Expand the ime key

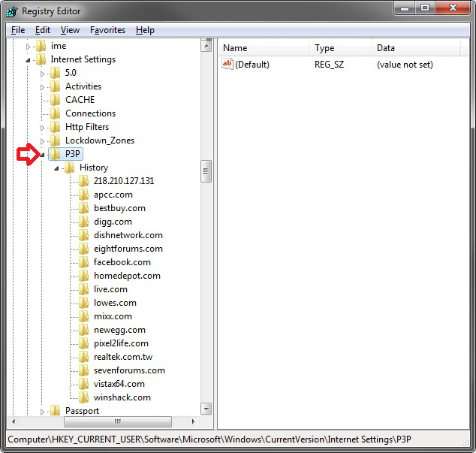(28, 47)
